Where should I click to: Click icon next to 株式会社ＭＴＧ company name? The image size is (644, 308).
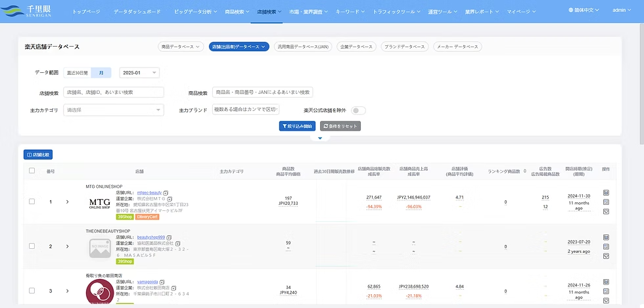170,199
